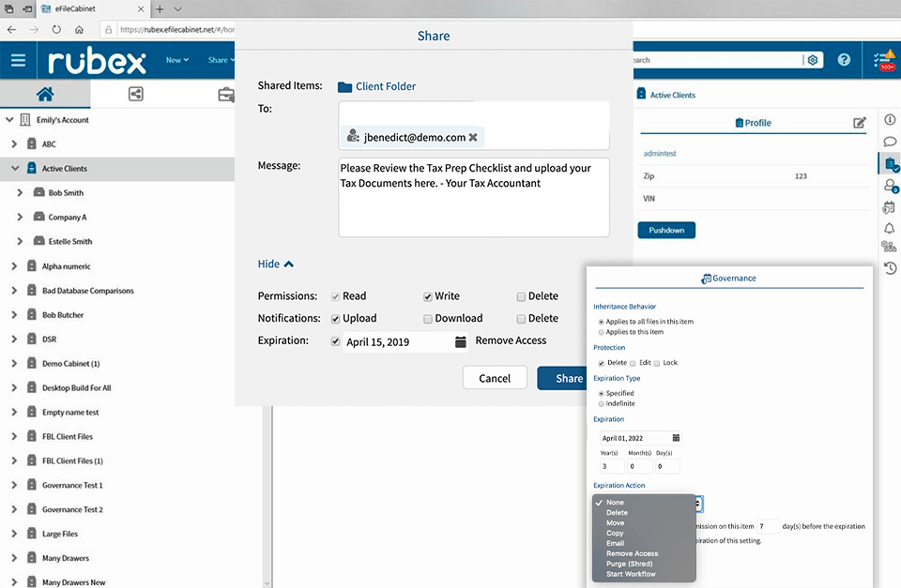
Task: Open the help question mark icon
Action: tap(844, 60)
